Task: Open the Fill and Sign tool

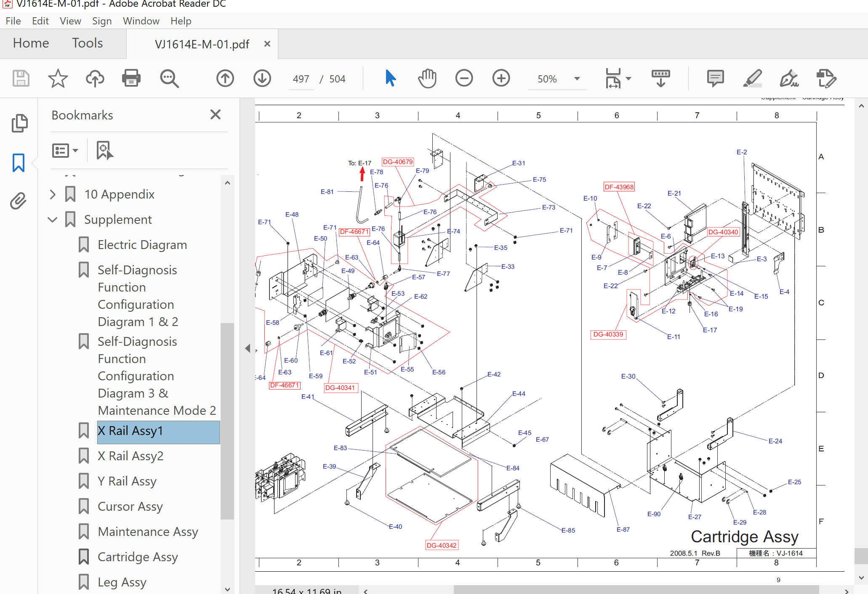Action: tap(789, 78)
